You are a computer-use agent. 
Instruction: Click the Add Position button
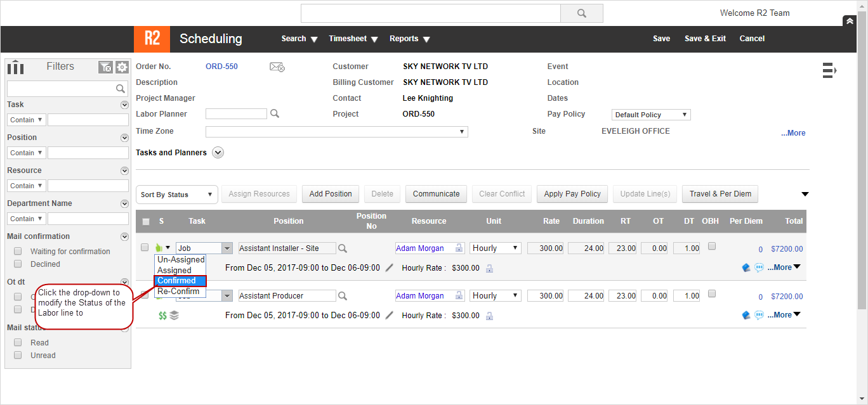point(330,194)
